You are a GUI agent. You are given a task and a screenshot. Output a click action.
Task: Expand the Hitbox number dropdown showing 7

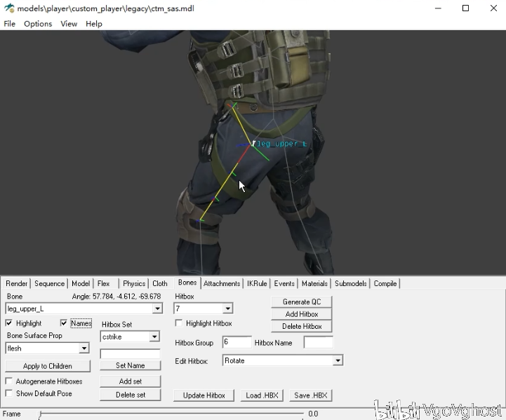[x=227, y=309]
